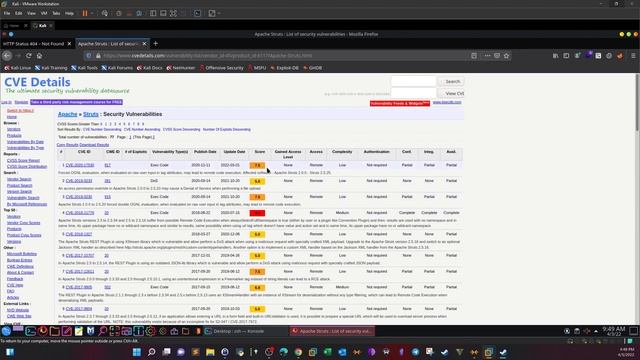Open the Kali application menu dragon icon
Screen dimensions: 640x360
pyautogui.click(x=6, y=331)
